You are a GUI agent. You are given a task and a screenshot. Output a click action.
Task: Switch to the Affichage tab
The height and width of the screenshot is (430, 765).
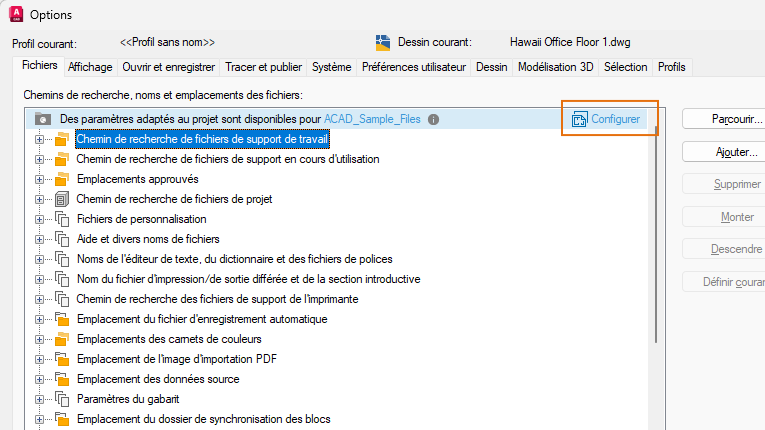(90, 67)
